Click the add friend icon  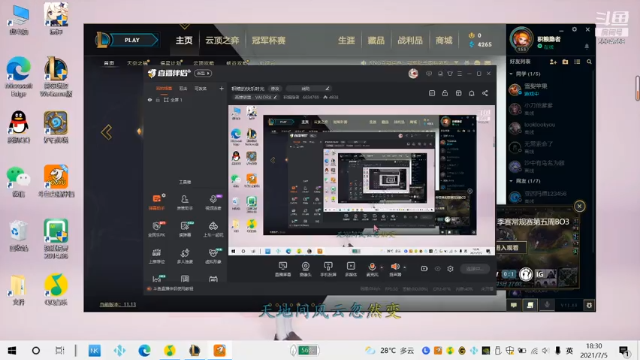tap(553, 62)
